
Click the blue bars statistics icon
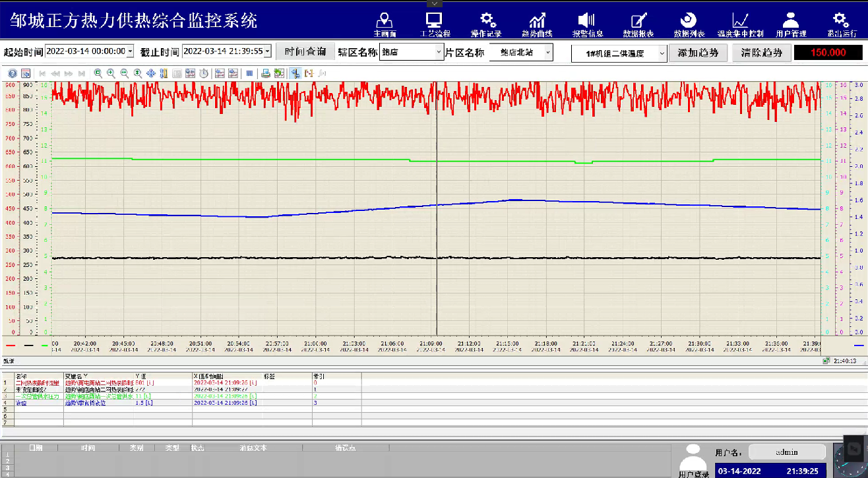point(249,73)
